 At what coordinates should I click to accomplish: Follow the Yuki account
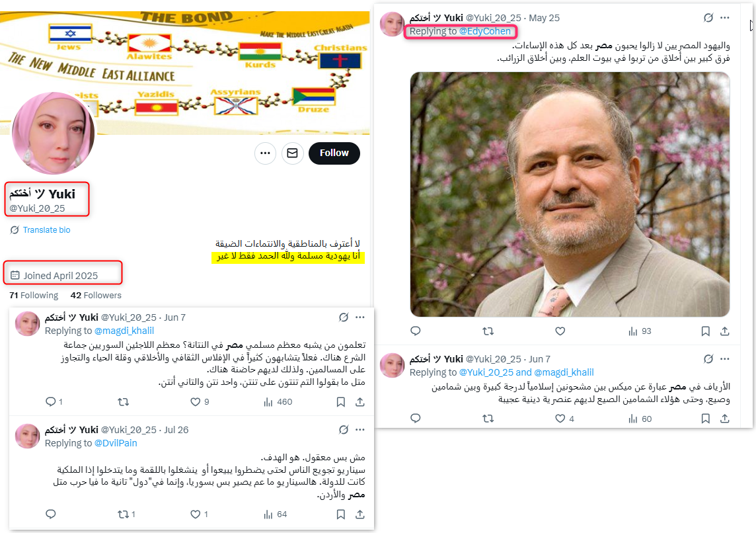point(334,153)
